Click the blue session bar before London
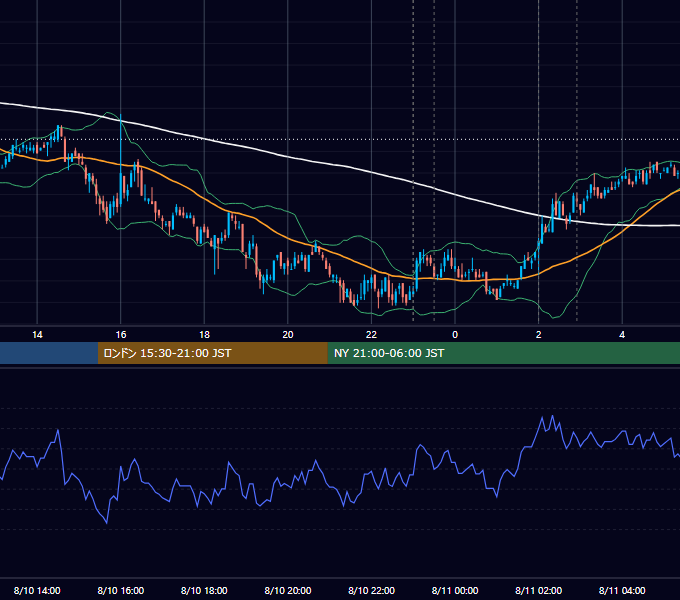 click(49, 353)
